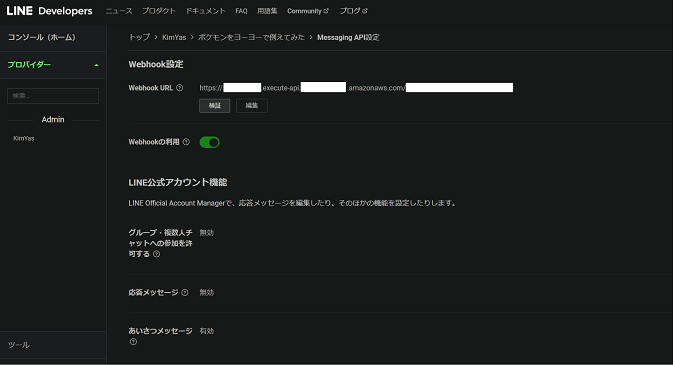The height and width of the screenshot is (365, 673).
Task: Click the Webhook URL text
Action: (x=356, y=88)
